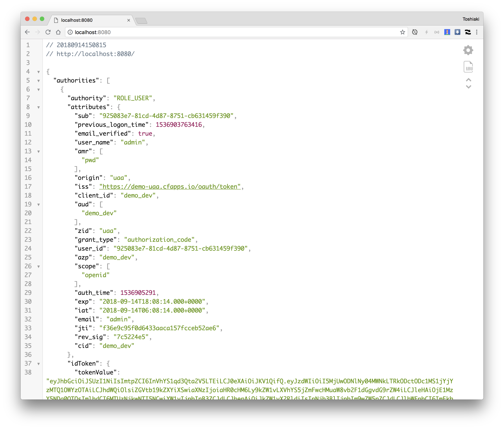
Task: Click the lightning bolt extension icon
Action: (426, 32)
